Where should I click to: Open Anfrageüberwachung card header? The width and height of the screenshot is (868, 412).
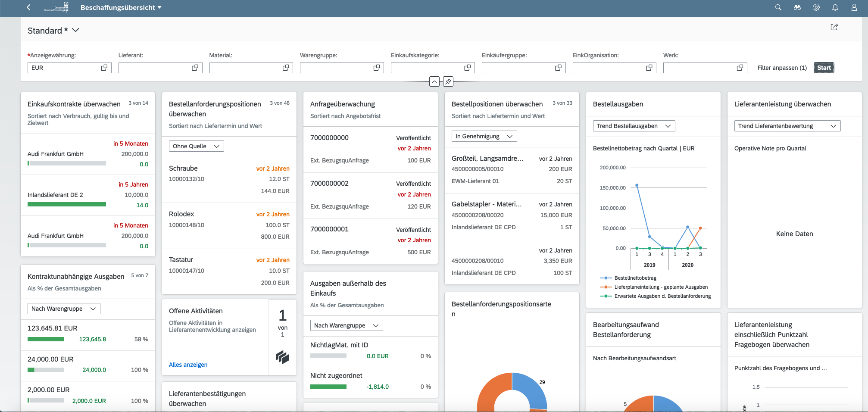point(371,109)
